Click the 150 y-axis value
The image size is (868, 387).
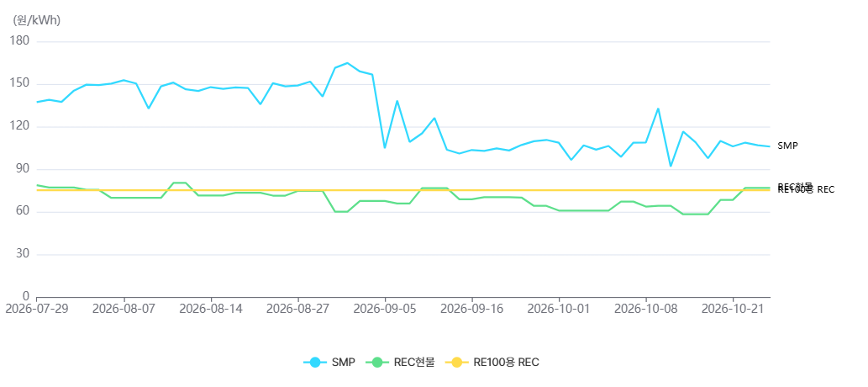pyautogui.click(x=20, y=84)
